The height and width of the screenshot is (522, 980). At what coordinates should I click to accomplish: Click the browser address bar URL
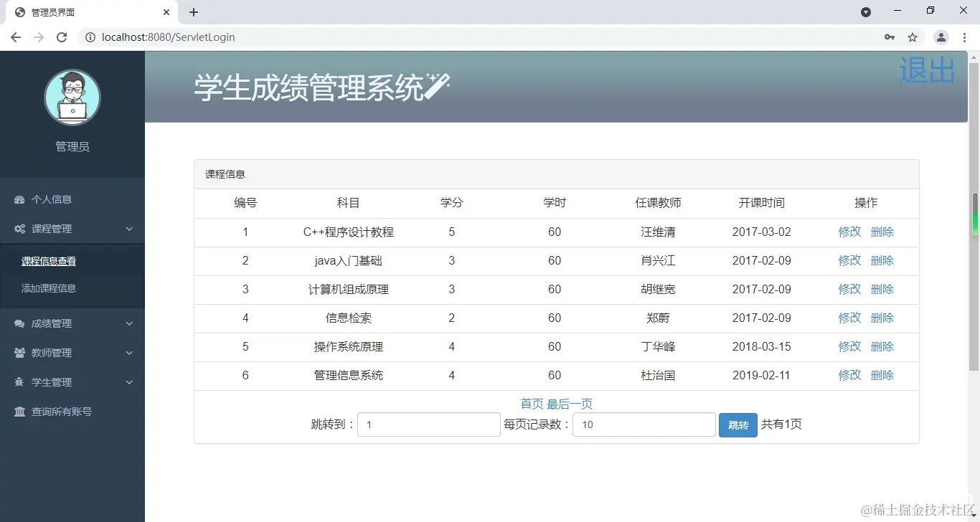coord(169,37)
